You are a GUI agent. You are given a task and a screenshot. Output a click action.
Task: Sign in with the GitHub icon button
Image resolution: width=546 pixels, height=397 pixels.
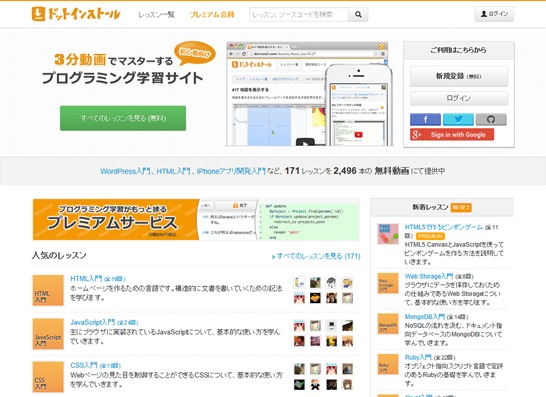click(491, 119)
